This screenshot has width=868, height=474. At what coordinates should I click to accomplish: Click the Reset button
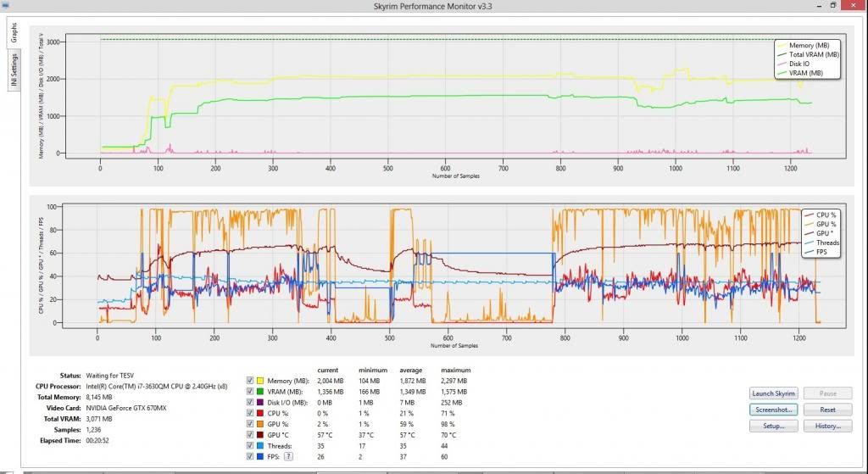pyautogui.click(x=827, y=410)
